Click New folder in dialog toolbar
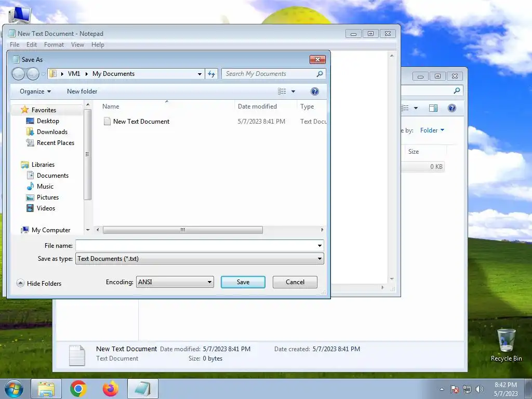This screenshot has height=399, width=532. pos(82,91)
